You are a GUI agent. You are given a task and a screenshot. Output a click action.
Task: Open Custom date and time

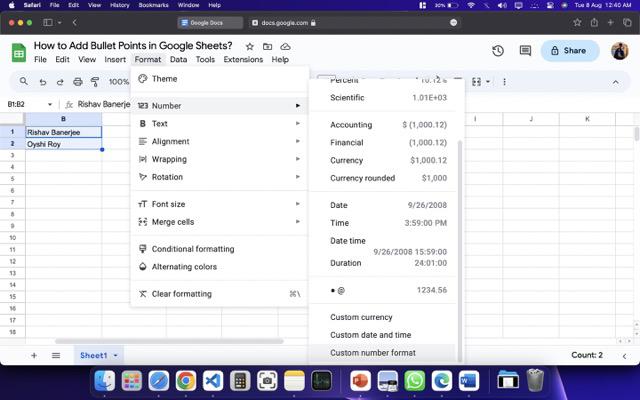pyautogui.click(x=383, y=335)
